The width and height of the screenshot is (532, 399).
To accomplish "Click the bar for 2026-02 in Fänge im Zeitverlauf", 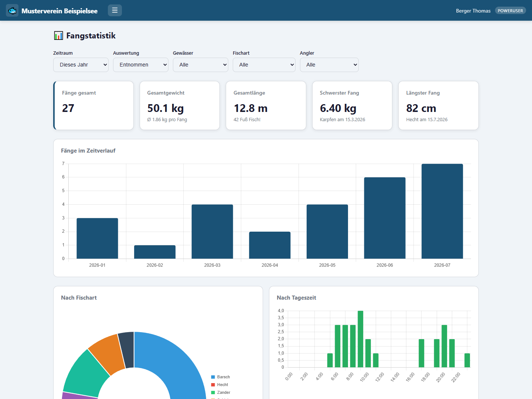I will point(155,252).
